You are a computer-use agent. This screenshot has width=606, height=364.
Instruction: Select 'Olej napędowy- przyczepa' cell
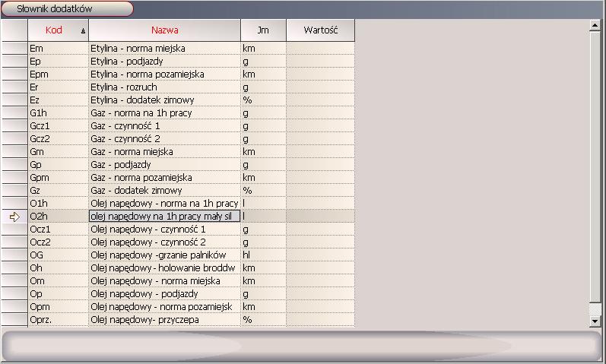coord(165,320)
